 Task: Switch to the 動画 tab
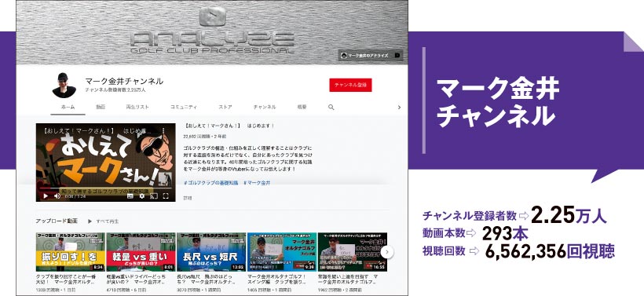[101, 107]
